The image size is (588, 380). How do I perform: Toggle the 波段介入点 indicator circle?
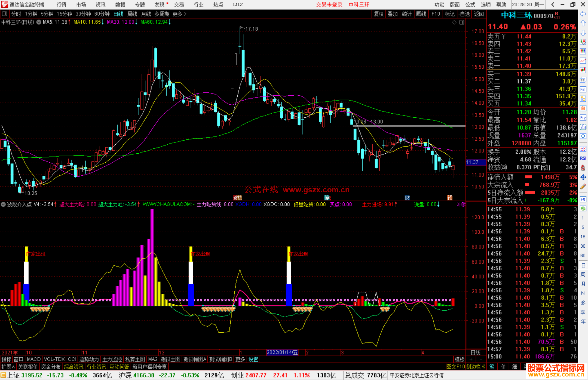[3, 204]
